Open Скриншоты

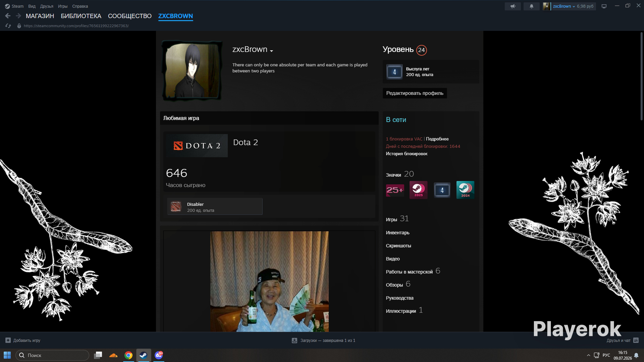398,246
